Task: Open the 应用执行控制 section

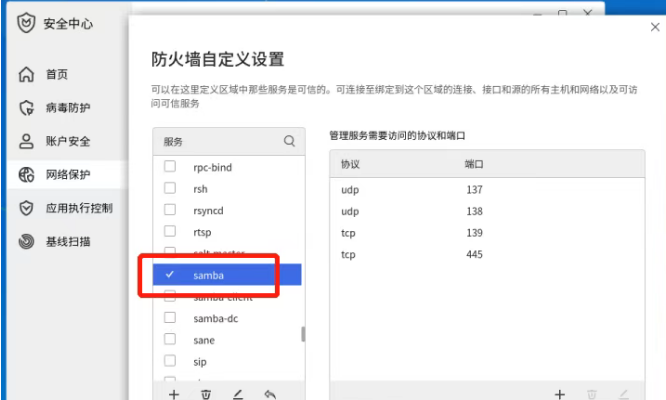Action: 78,208
